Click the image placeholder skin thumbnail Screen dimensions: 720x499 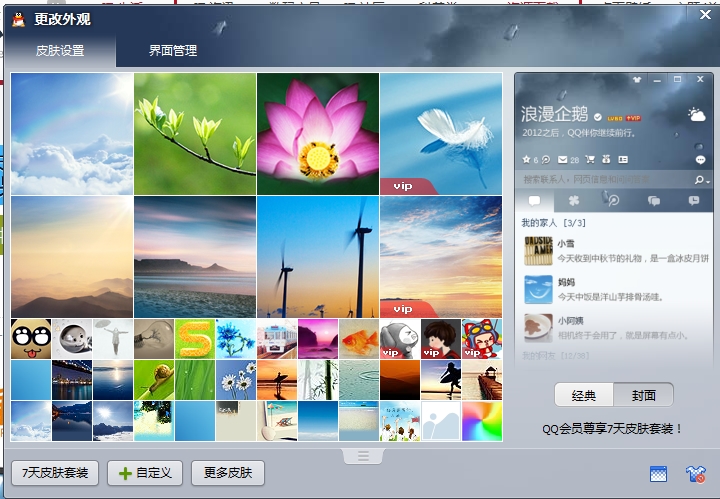coord(441,421)
